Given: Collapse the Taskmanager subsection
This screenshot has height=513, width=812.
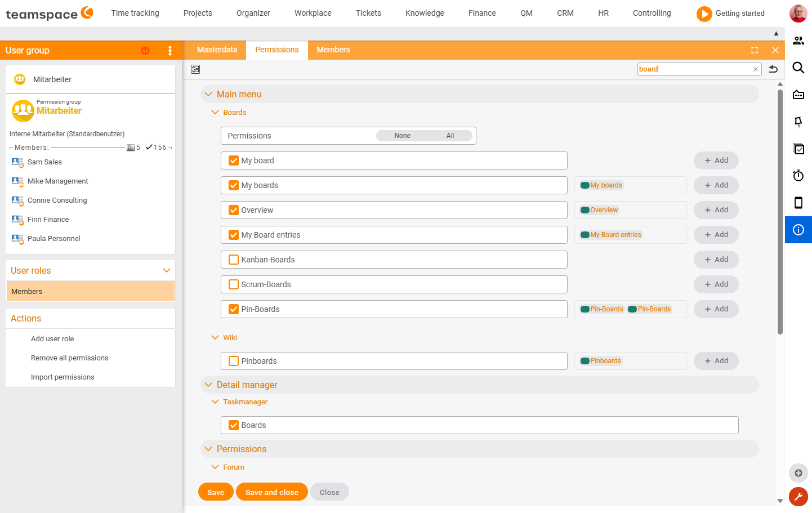Looking at the screenshot, I should point(215,402).
